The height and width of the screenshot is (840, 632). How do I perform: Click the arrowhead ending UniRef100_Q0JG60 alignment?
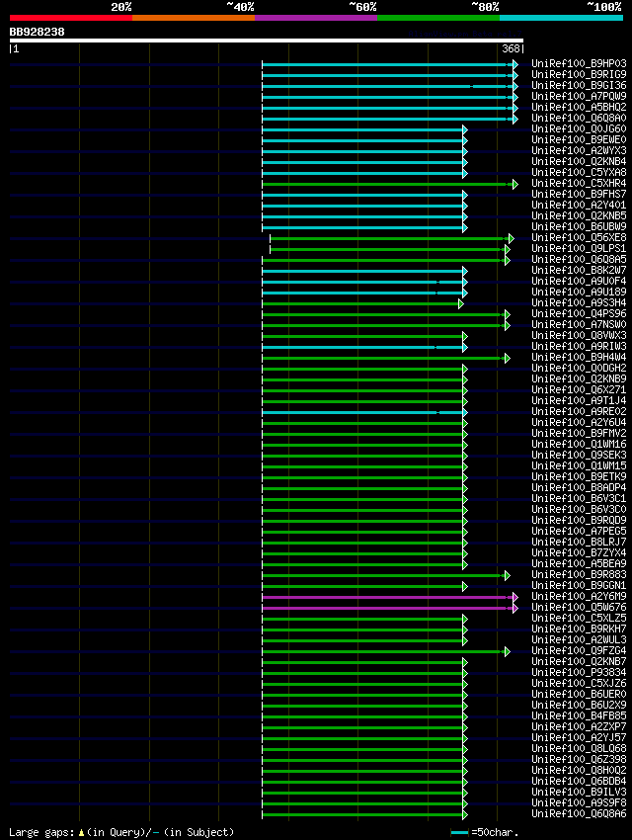coord(465,129)
